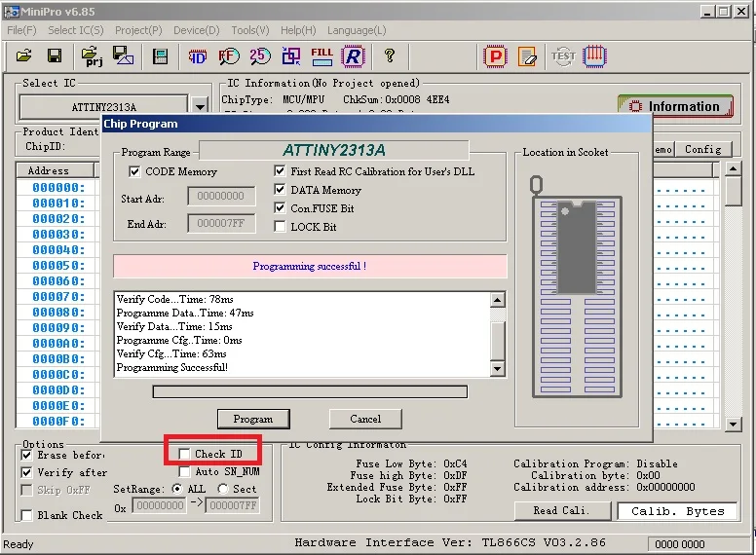Enable Check ID option
Image resolution: width=756 pixels, height=555 pixels.
pyautogui.click(x=184, y=454)
